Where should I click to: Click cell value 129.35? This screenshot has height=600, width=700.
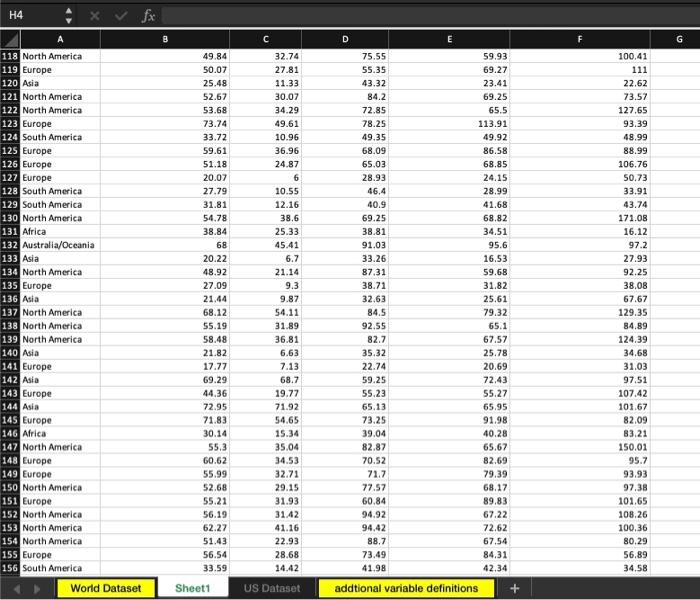pyautogui.click(x=580, y=312)
